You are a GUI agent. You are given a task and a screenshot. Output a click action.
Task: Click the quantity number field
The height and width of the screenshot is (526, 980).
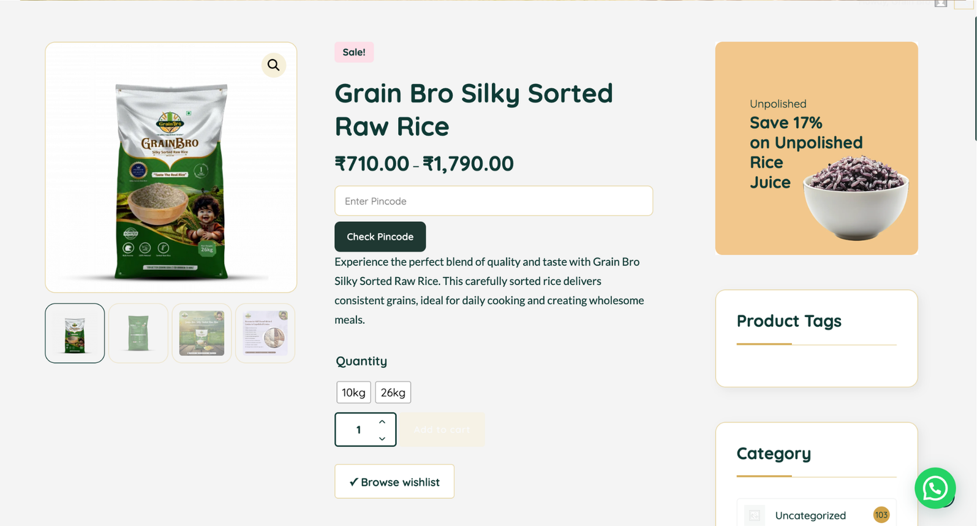point(358,430)
